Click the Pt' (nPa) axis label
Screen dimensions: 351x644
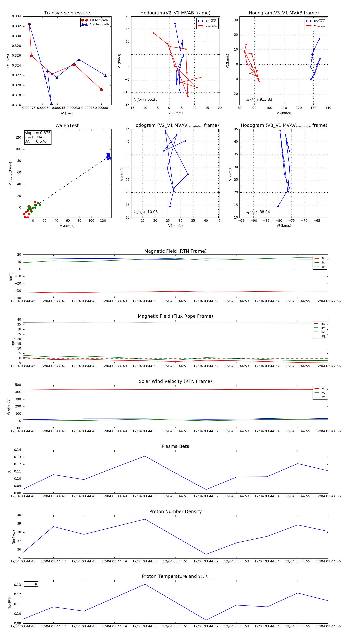pyautogui.click(x=8, y=61)
